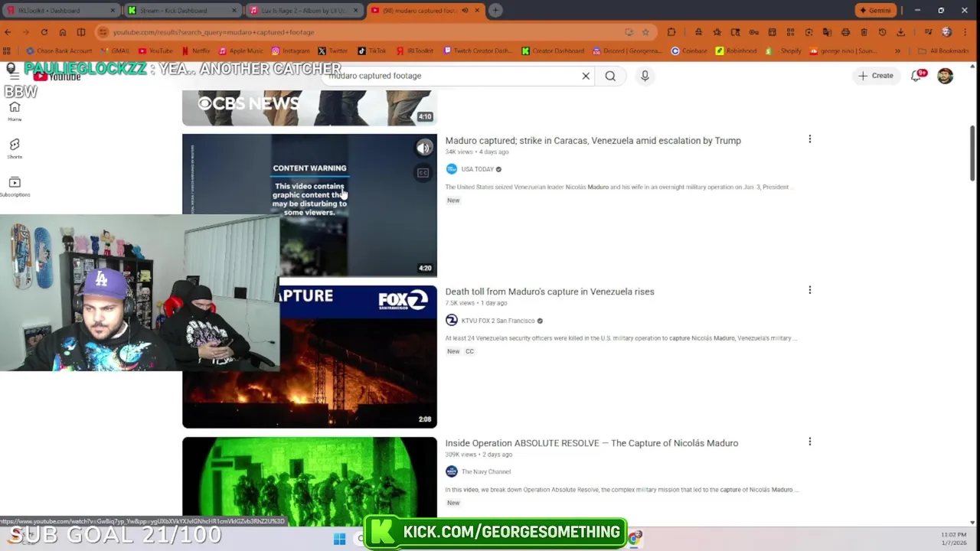Open browser history clock icon
The height and width of the screenshot is (551, 980).
pos(882,32)
